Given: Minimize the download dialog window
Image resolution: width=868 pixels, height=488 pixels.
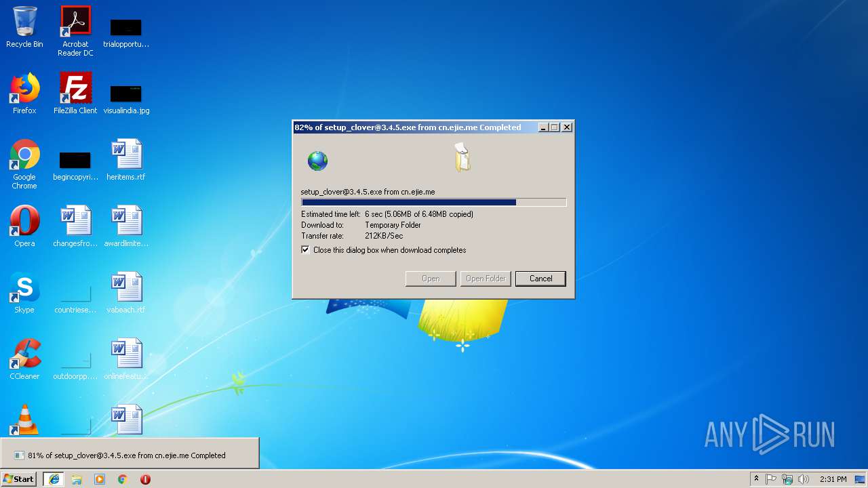Looking at the screenshot, I should coord(543,127).
